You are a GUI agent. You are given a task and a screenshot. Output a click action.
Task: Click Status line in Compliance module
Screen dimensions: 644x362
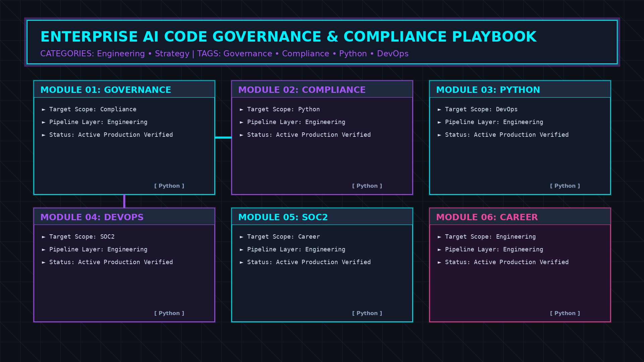pyautogui.click(x=305, y=135)
